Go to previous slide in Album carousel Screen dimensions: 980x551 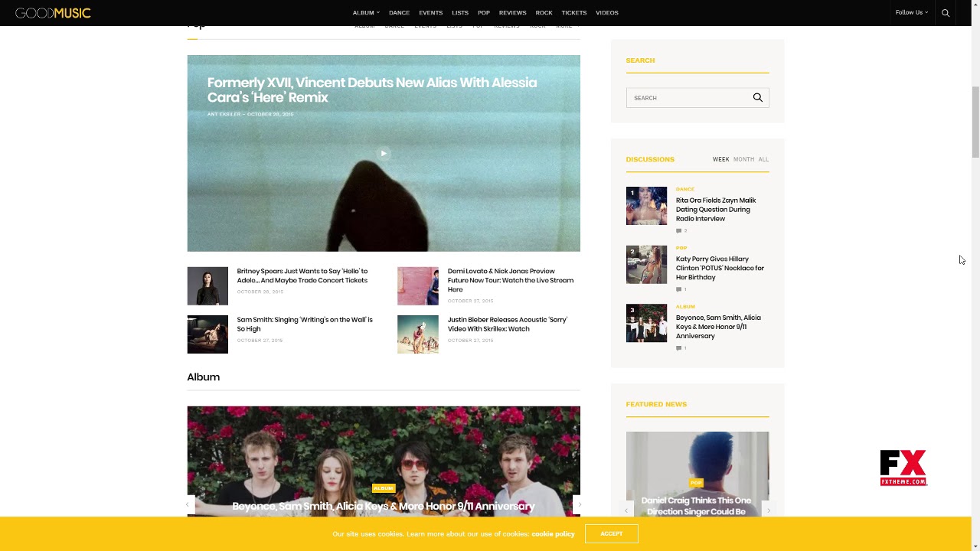coord(188,504)
